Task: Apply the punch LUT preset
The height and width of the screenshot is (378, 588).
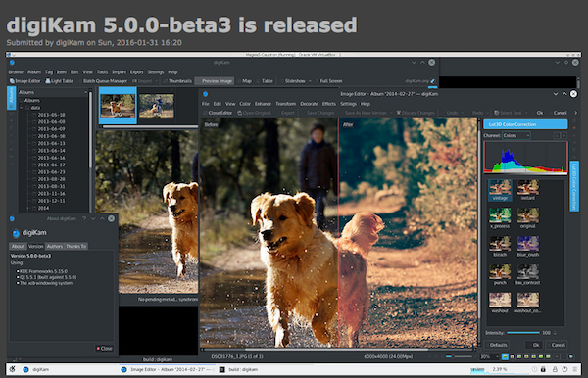Action: click(x=500, y=274)
